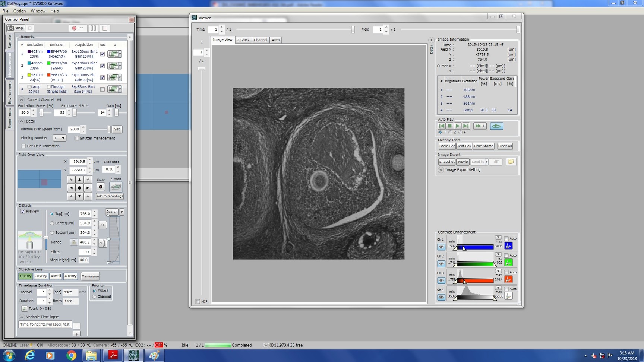Move field down with down arrow
Screen dimensions: 644x362
[79, 196]
